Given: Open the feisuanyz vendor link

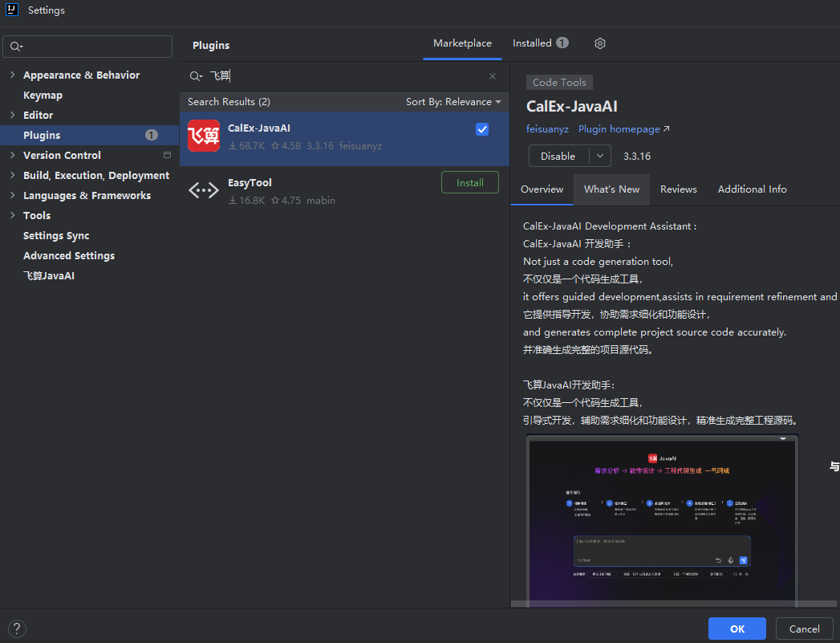Looking at the screenshot, I should [x=547, y=129].
